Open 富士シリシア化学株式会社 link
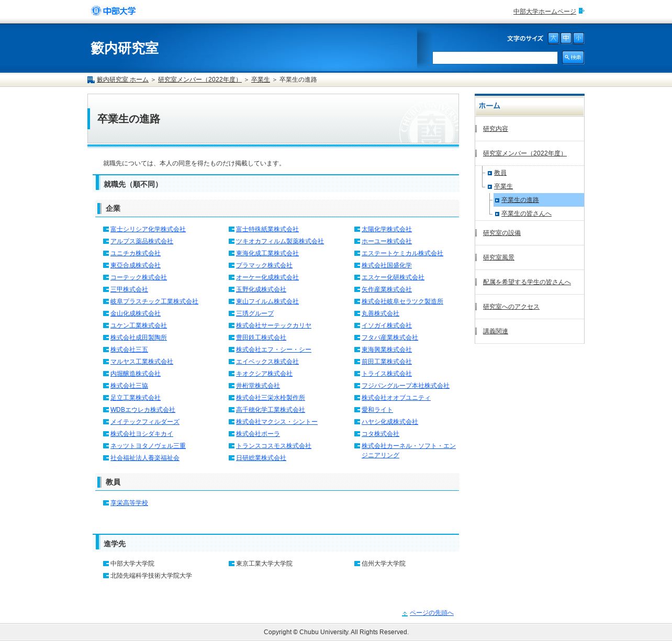This screenshot has width=672, height=641. pos(148,229)
